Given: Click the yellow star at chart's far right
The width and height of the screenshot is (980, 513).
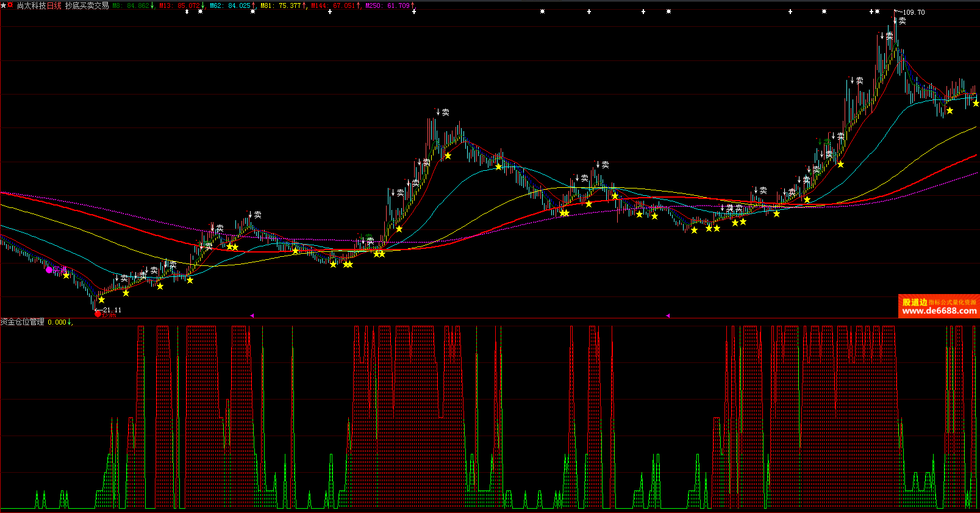Looking at the screenshot, I should (976, 104).
